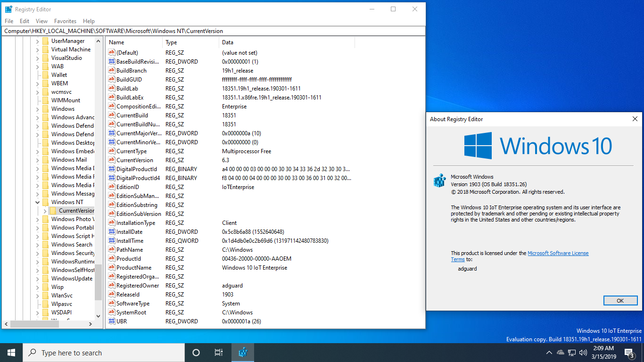Click the registry path address bar
The width and height of the screenshot is (644, 362).
click(x=213, y=31)
